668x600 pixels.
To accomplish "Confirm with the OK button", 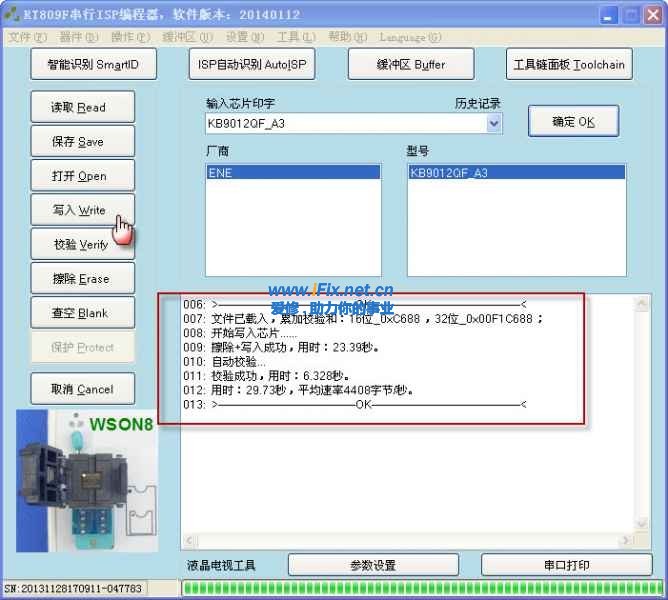I will 573,122.
